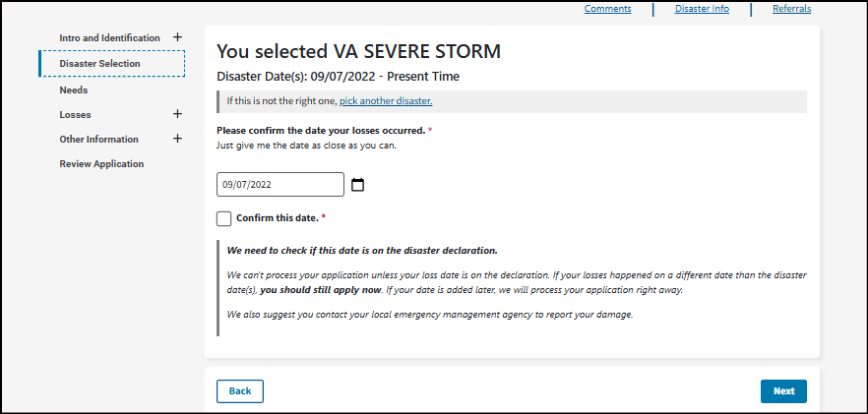Click the 'Confirm this date.' label text
This screenshot has width=868, height=414.
[x=277, y=217]
